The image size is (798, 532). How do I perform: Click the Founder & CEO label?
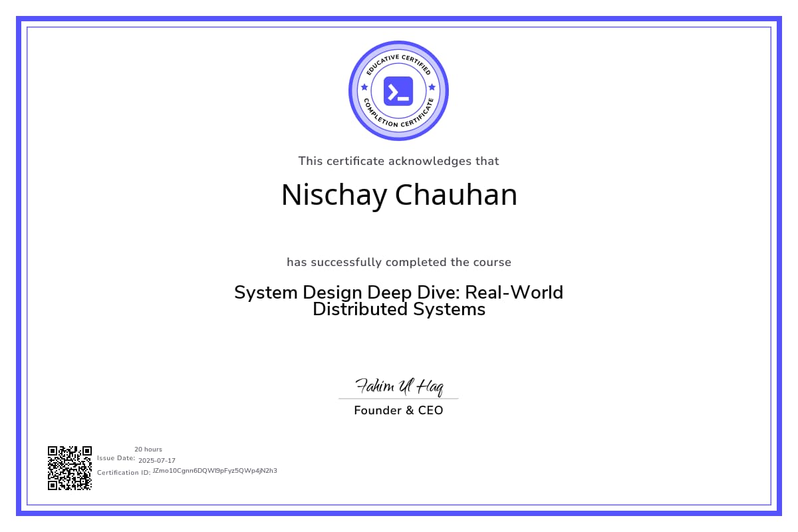pyautogui.click(x=398, y=410)
